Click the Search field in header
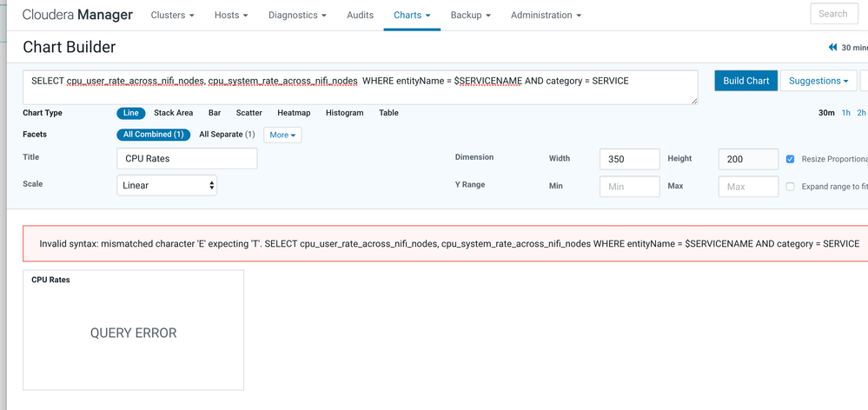 pos(833,14)
